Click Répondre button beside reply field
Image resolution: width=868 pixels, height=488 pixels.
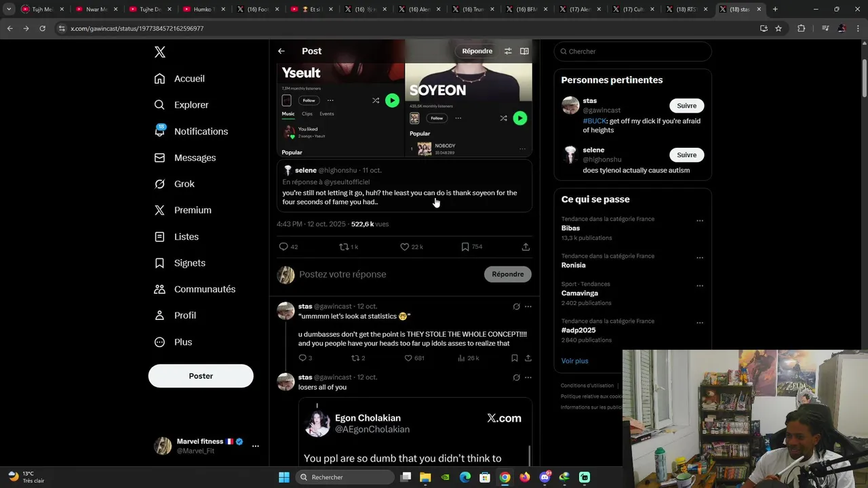(x=508, y=274)
